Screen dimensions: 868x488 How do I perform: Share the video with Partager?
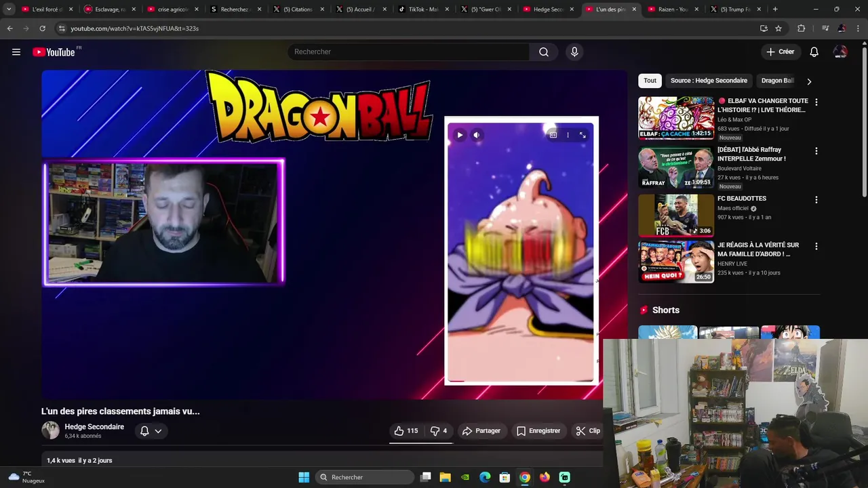click(481, 431)
